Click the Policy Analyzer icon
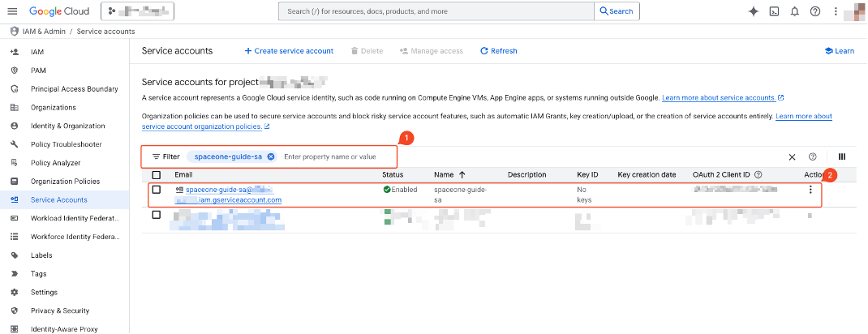The image size is (868, 334). [15, 163]
